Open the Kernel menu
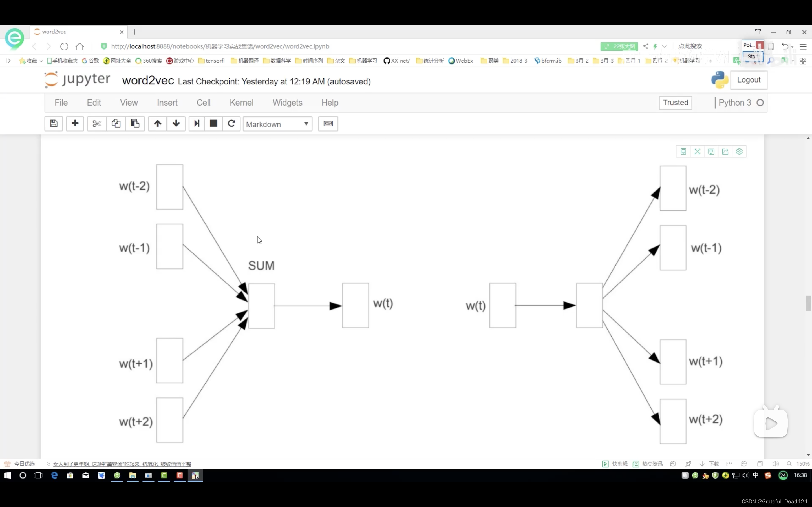Screen dimensions: 812x507 (242, 103)
